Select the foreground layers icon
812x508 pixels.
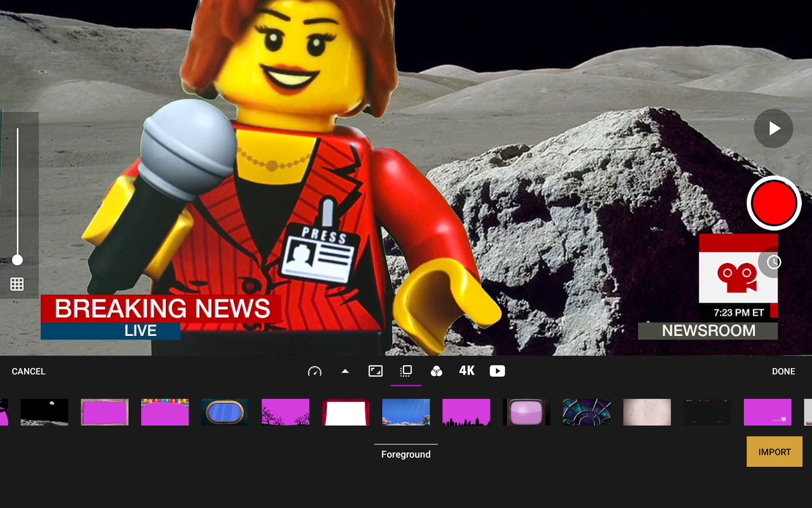pyautogui.click(x=406, y=371)
